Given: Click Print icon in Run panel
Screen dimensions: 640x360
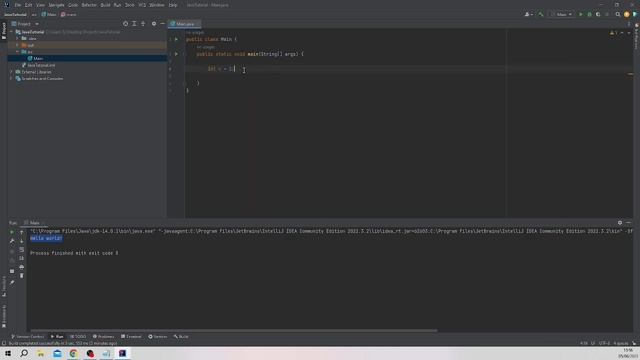Looking at the screenshot, I should [22, 267].
